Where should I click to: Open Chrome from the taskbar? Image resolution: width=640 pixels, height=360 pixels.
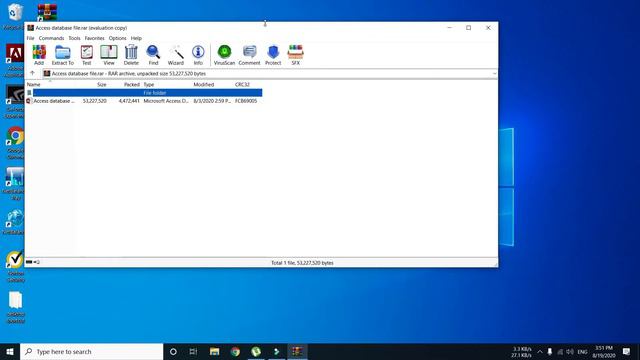235,351
